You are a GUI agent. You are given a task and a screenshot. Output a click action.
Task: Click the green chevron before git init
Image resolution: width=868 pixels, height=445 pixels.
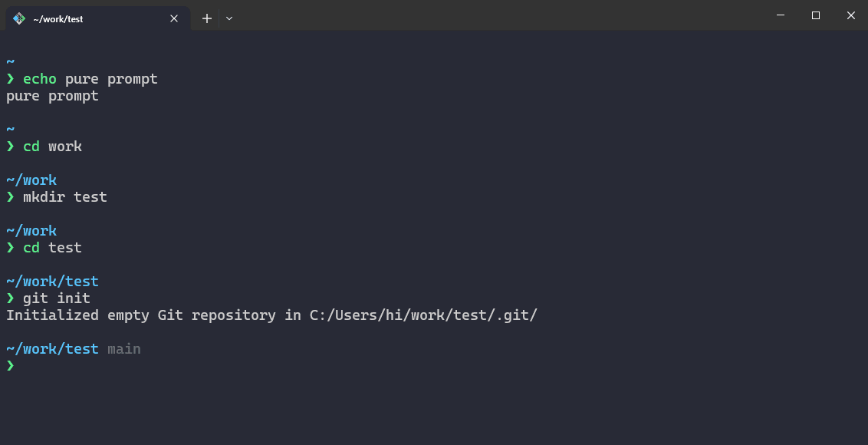point(10,298)
